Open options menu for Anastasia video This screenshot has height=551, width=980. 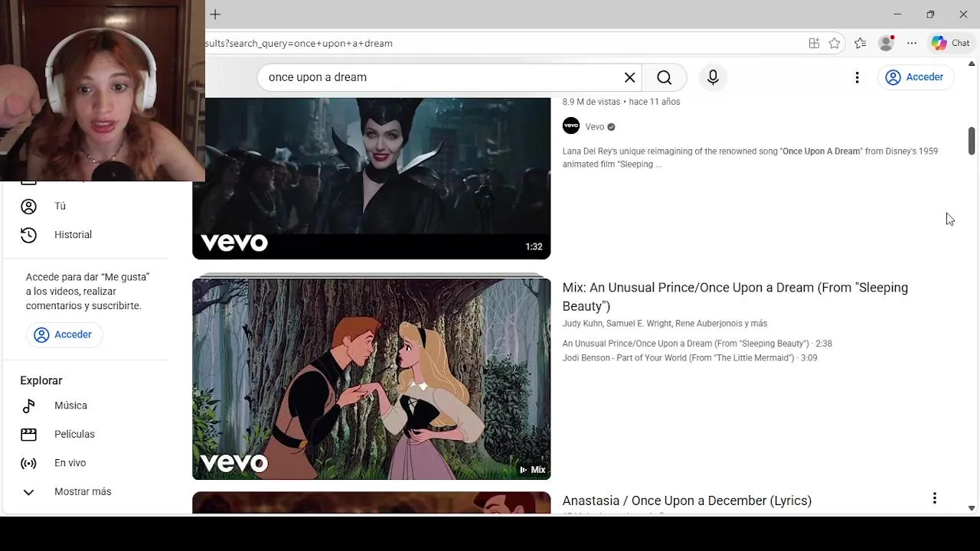pyautogui.click(x=934, y=498)
